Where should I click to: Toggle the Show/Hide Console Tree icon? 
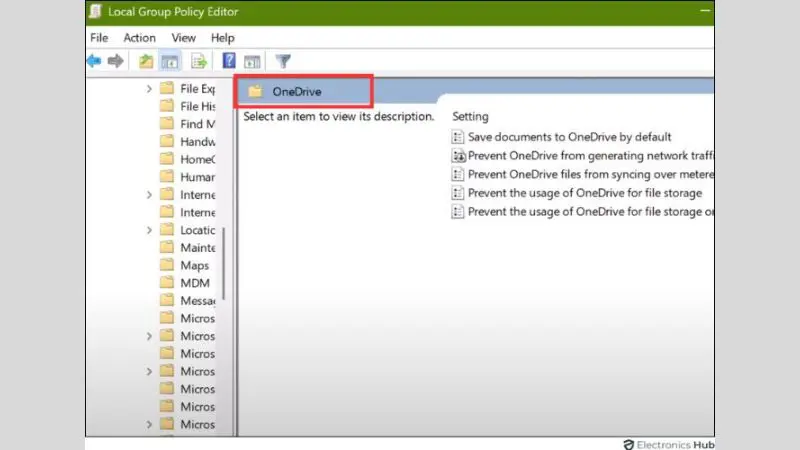pos(169,62)
